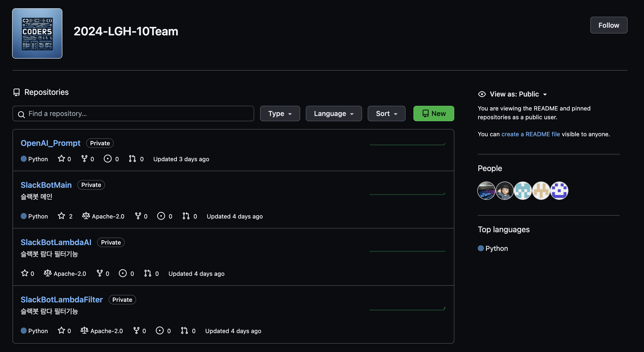Open the create a README file link
644x352 pixels.
531,134
